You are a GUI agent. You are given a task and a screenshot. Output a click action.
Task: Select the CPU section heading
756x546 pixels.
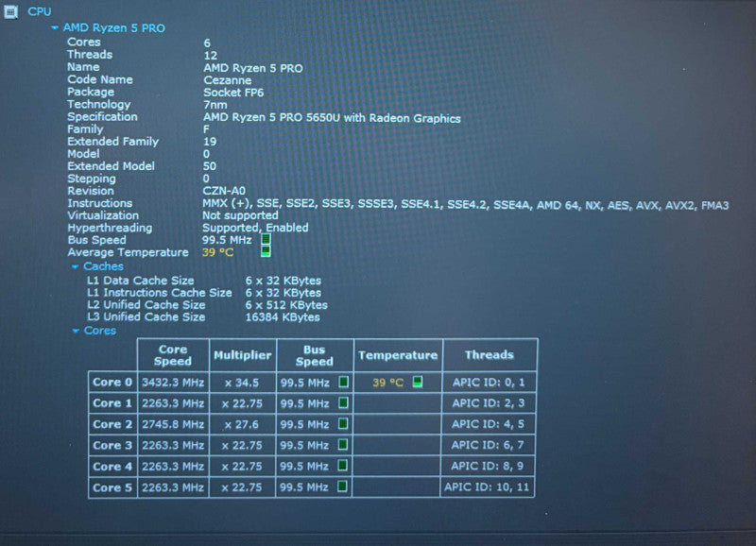(x=39, y=11)
